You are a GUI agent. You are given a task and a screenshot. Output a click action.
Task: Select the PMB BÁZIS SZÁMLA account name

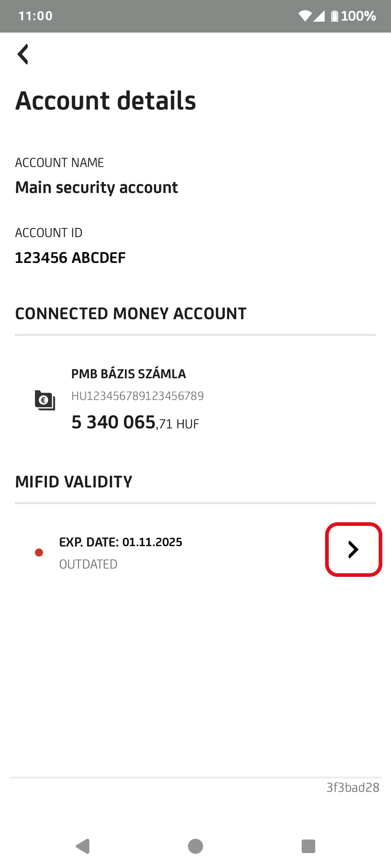tap(129, 374)
